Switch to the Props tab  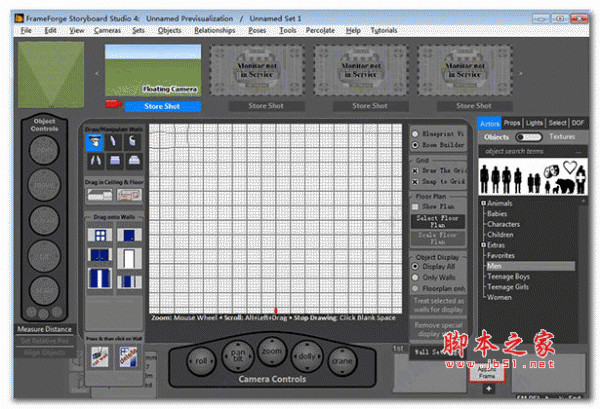512,123
